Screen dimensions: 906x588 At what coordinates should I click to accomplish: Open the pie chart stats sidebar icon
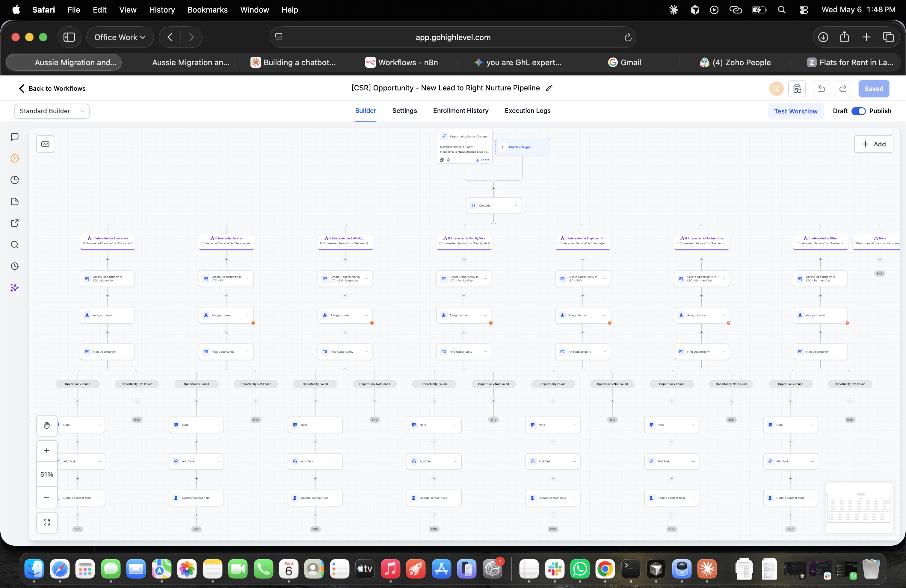coord(14,180)
